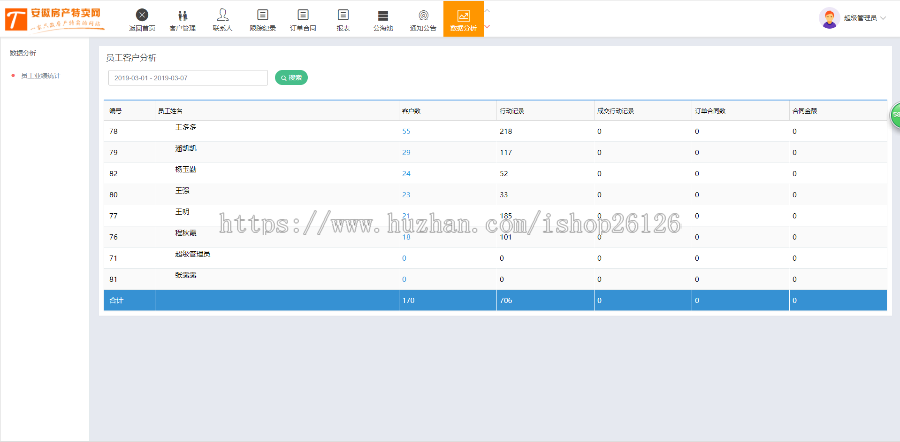Viewport: 900px width, 442px height.
Task: Click employee number 79
Action: click(113, 153)
